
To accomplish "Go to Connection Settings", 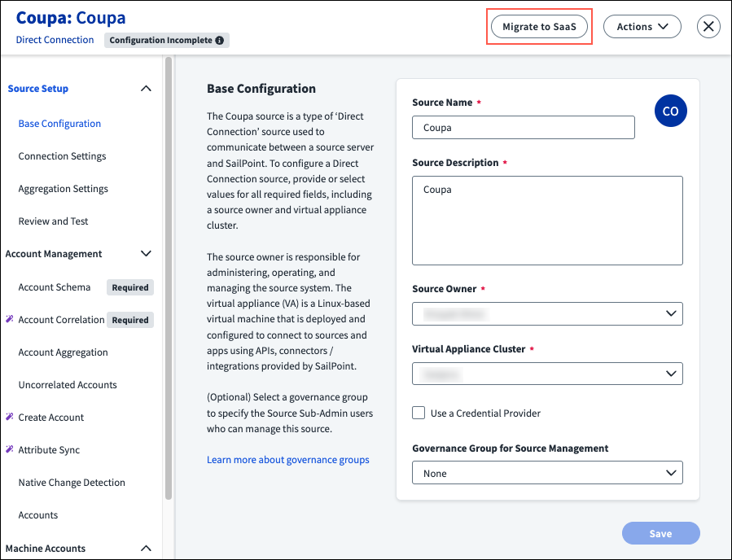I will tap(62, 156).
